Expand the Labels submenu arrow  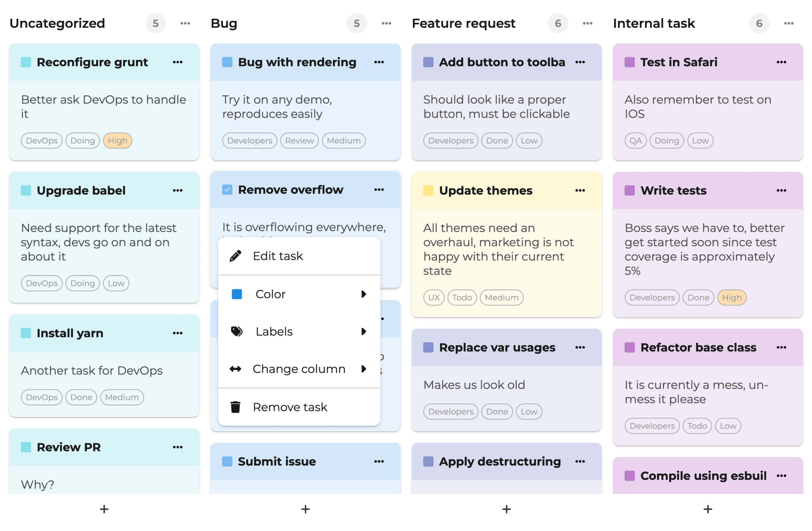(364, 331)
